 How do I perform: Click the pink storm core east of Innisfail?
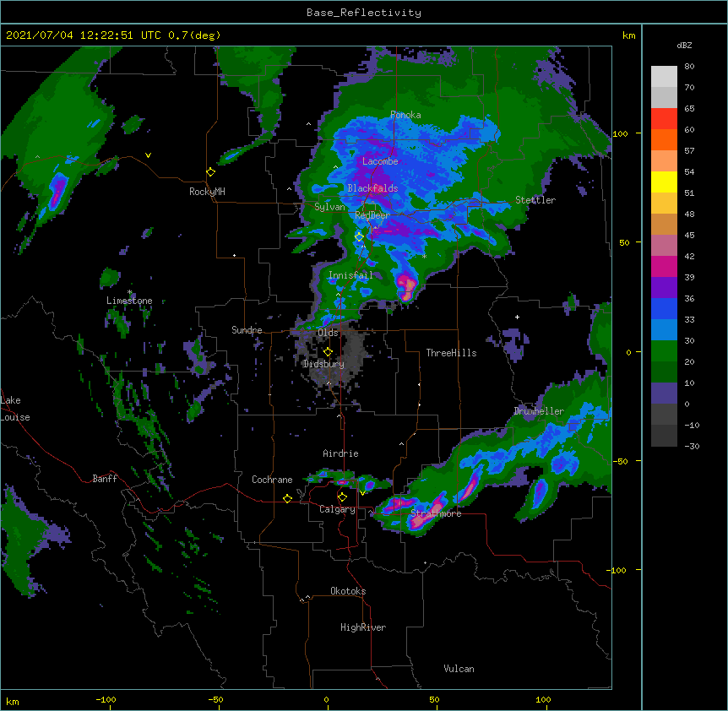(x=407, y=286)
